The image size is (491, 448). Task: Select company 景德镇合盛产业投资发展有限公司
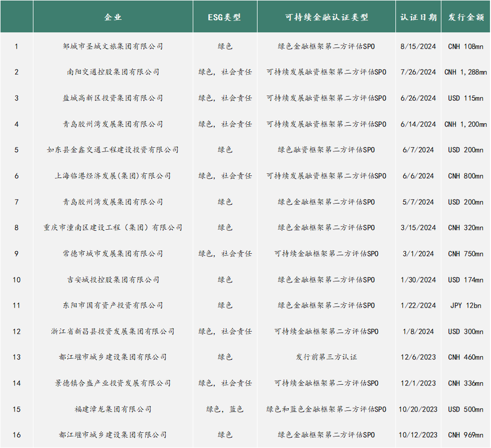point(113,383)
